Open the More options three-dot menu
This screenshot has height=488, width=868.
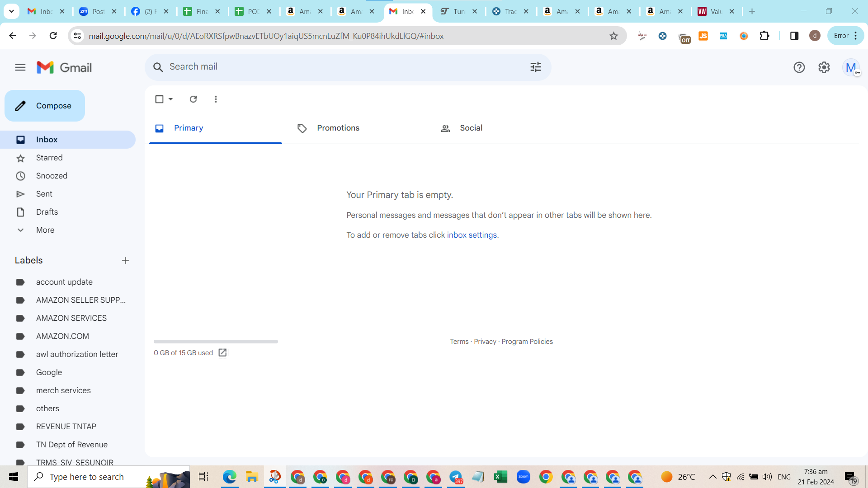click(x=216, y=99)
